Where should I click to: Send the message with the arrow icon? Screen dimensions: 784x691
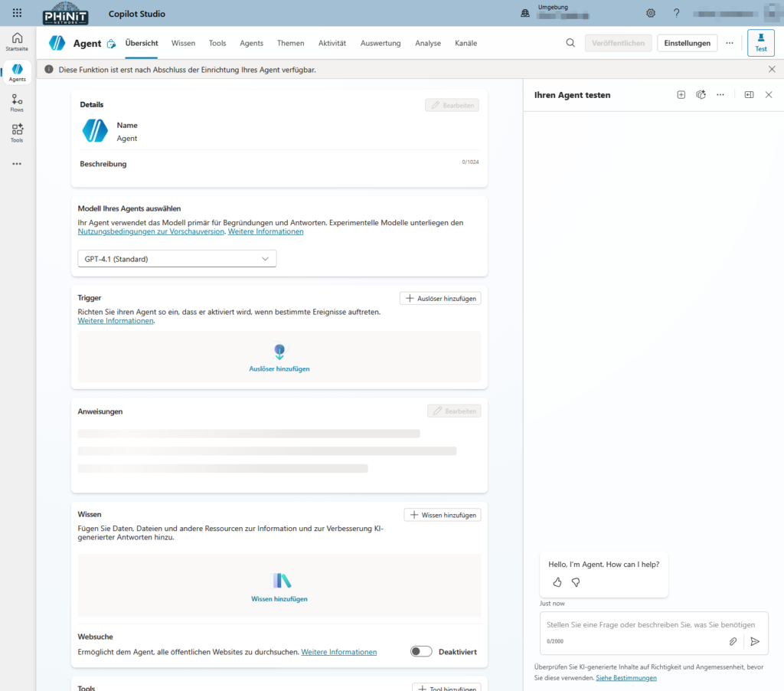(755, 641)
